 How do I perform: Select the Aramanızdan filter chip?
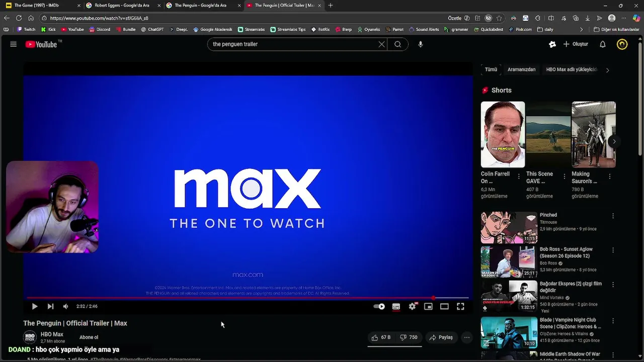[521, 70]
